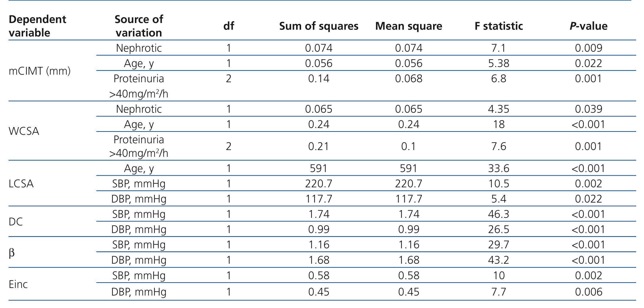Click the "F statistic" column header
Image resolution: width=644 pixels, height=308 pixels.
click(499, 26)
